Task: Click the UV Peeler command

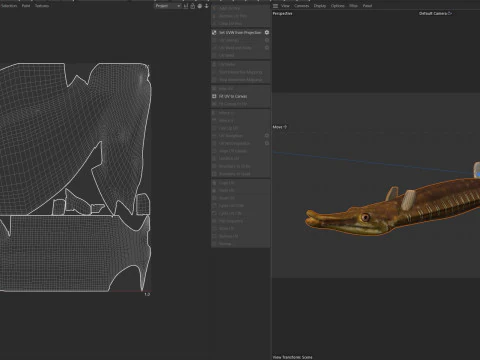Action: pos(227,64)
